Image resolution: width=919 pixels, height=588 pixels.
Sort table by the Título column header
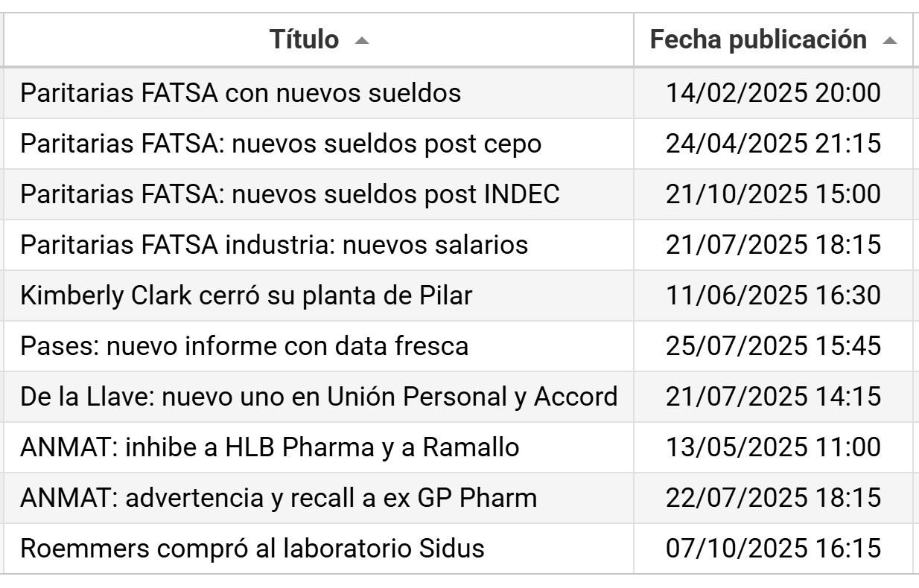point(304,39)
